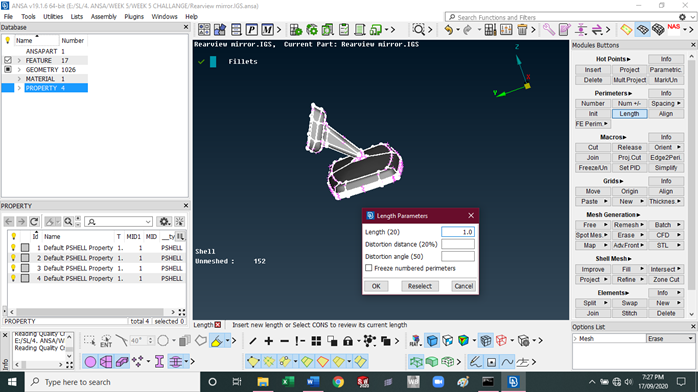Click the Length (20) input field
698x392 pixels.
tap(458, 232)
